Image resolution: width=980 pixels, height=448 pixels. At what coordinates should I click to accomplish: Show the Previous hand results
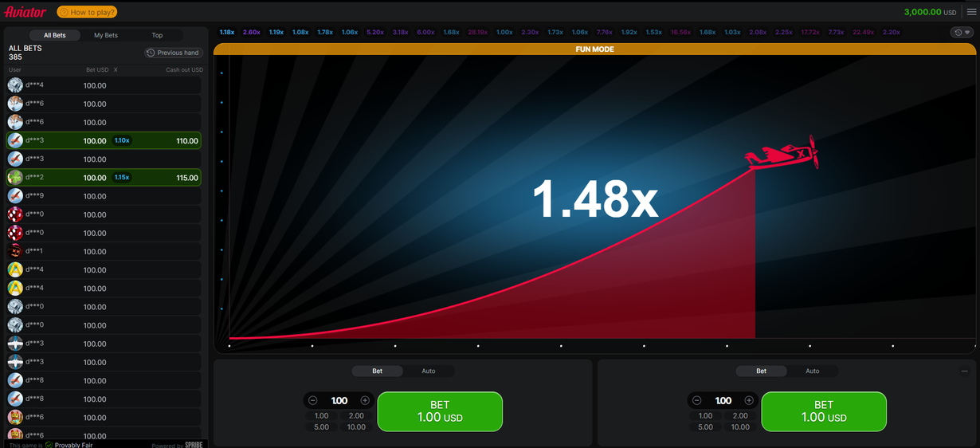pos(174,53)
